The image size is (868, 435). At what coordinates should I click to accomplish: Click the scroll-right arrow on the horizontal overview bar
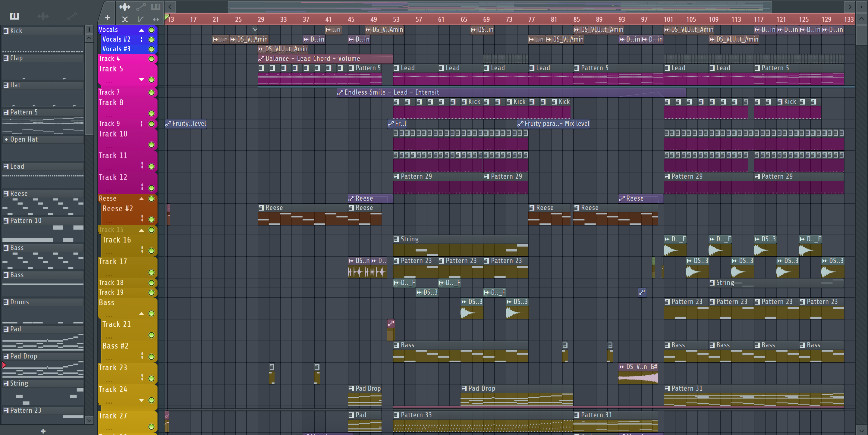click(x=850, y=7)
